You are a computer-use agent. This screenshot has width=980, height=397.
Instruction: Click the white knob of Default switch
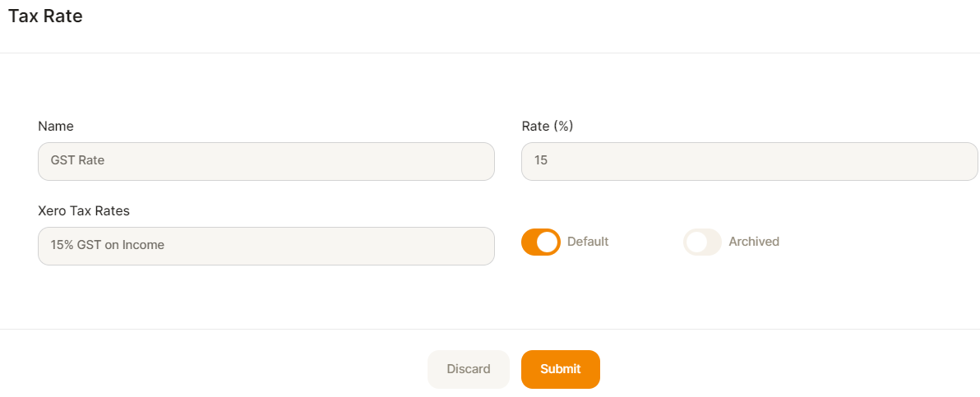(x=547, y=242)
